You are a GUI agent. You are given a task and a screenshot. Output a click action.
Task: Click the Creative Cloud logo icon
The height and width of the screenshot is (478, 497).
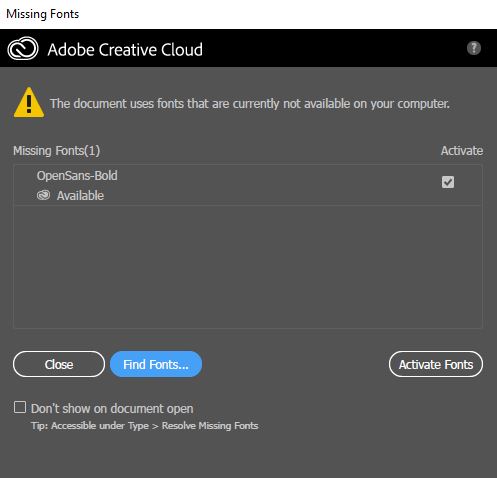coord(23,49)
